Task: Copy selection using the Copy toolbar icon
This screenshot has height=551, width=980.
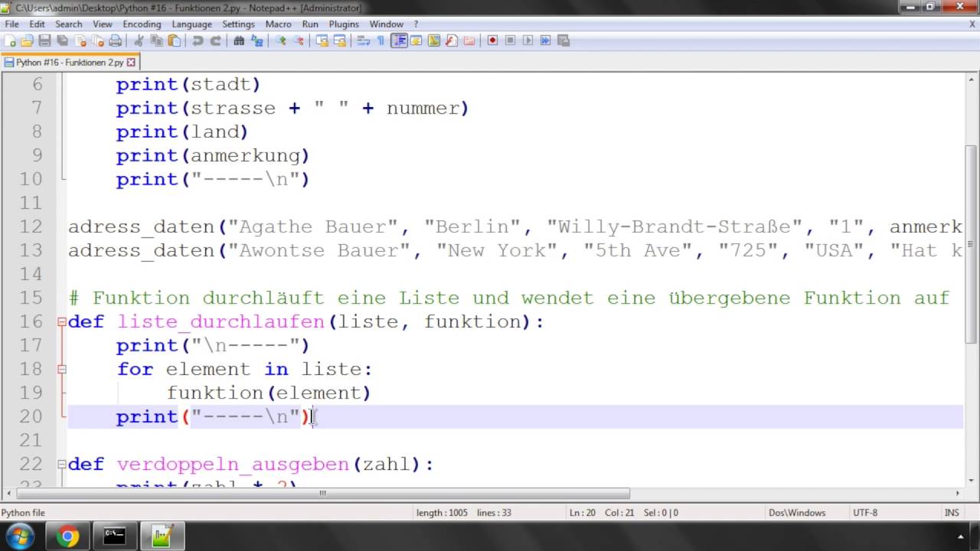Action: click(x=157, y=41)
